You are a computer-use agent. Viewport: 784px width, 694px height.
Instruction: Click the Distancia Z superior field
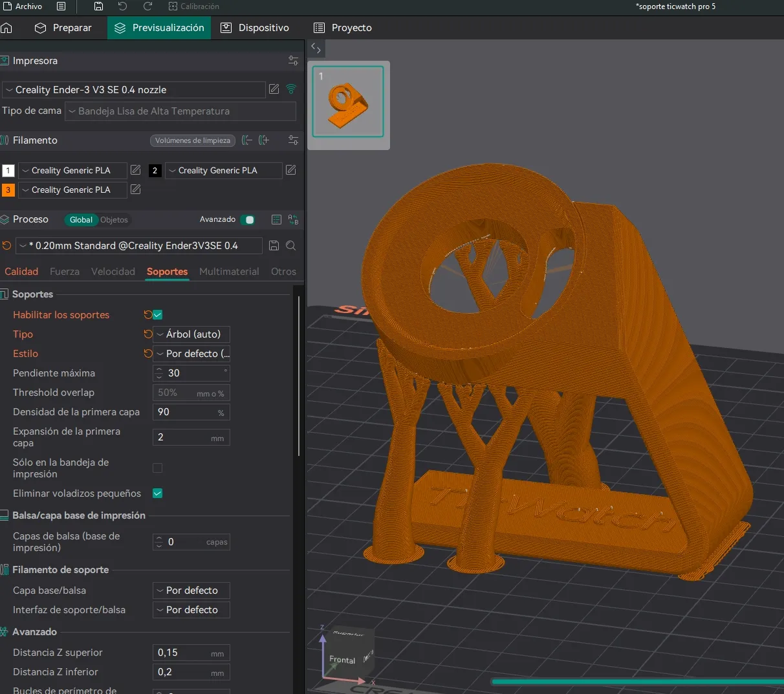click(x=191, y=653)
